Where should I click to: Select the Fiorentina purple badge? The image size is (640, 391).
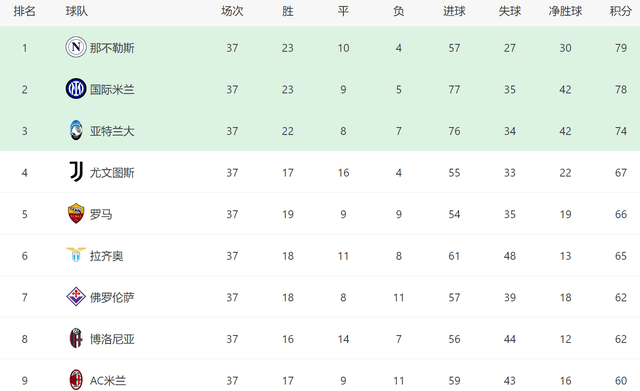(76, 297)
